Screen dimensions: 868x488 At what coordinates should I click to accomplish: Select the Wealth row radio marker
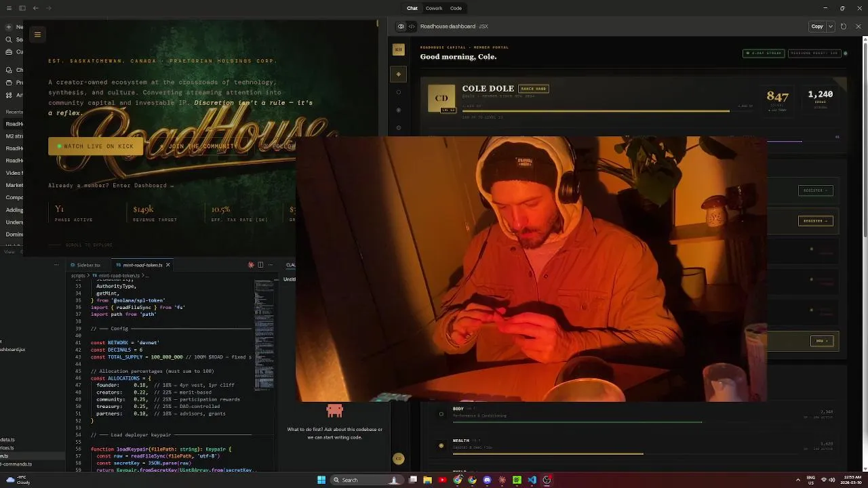click(441, 446)
